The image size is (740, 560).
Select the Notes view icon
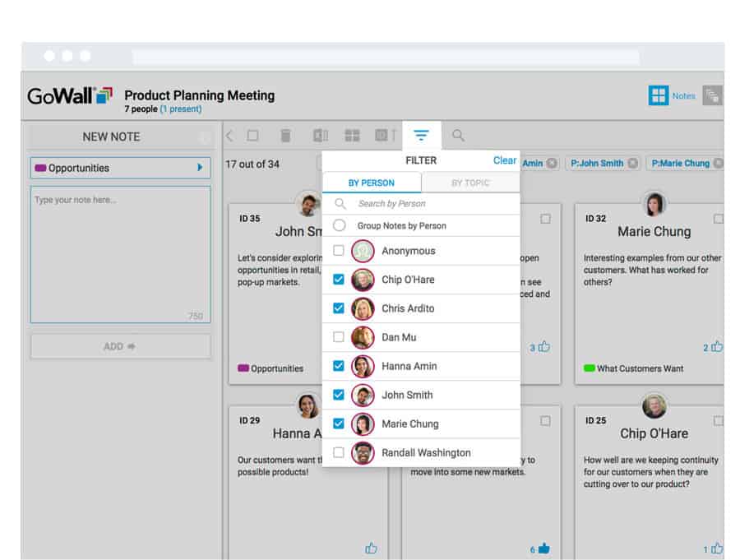click(659, 95)
